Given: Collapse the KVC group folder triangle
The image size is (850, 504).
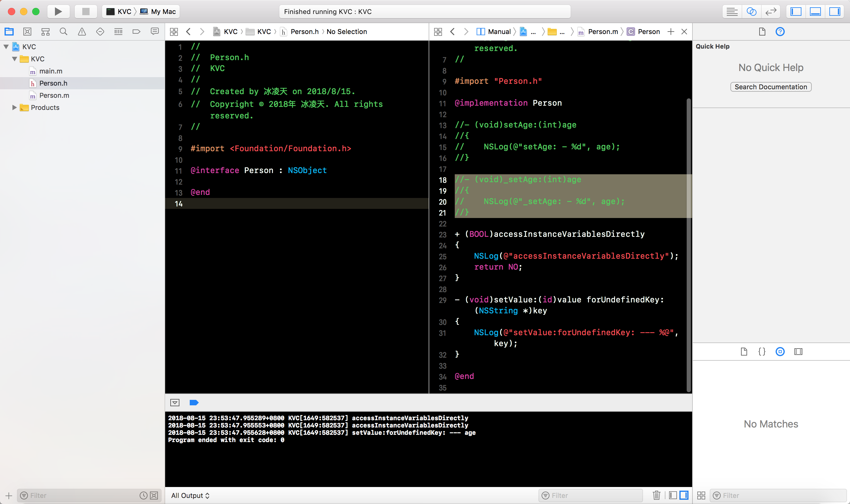Looking at the screenshot, I should coord(14,59).
